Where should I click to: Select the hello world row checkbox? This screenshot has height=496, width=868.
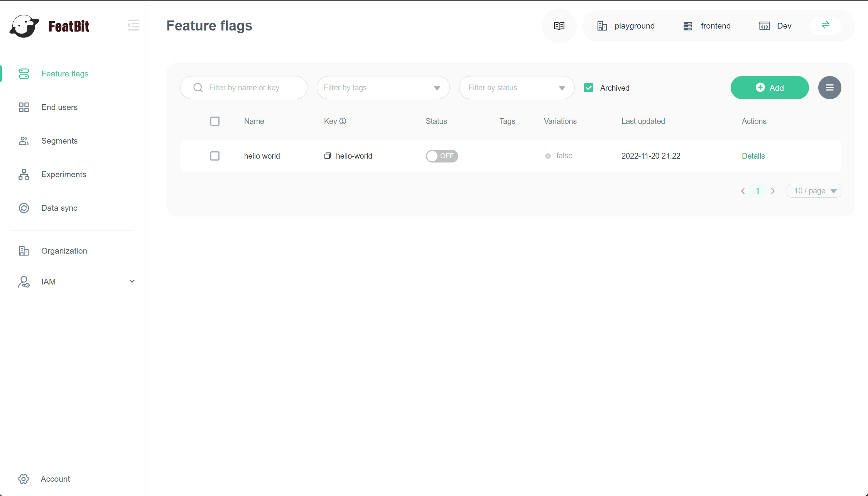pyautogui.click(x=215, y=156)
